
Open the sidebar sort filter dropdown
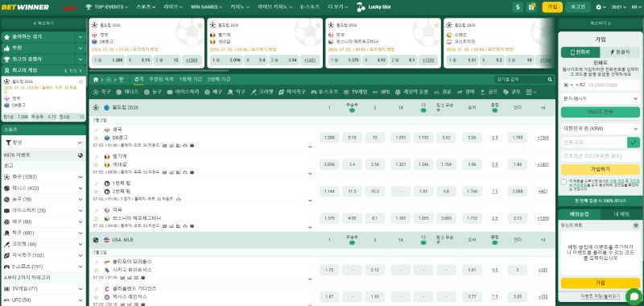[x=43, y=143]
